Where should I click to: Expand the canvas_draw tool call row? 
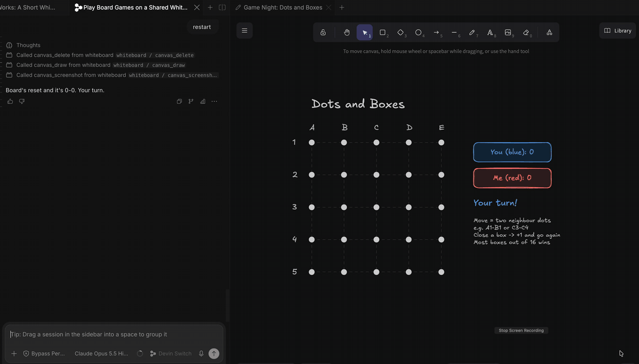coord(96,65)
